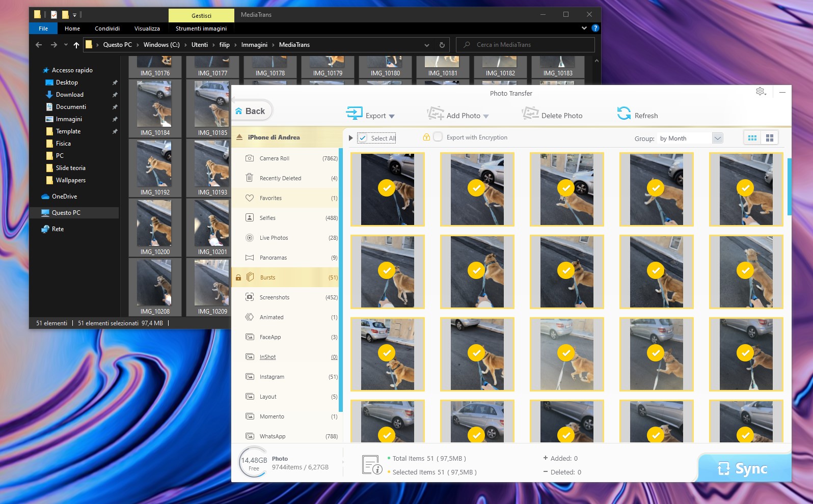This screenshot has height=504, width=813.
Task: Open the Home ribbon tab
Action: point(72,29)
